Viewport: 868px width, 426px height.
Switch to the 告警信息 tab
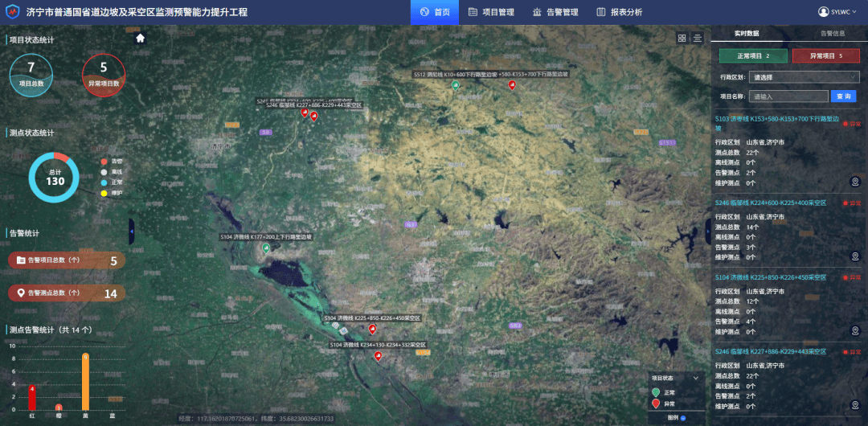[x=832, y=34]
